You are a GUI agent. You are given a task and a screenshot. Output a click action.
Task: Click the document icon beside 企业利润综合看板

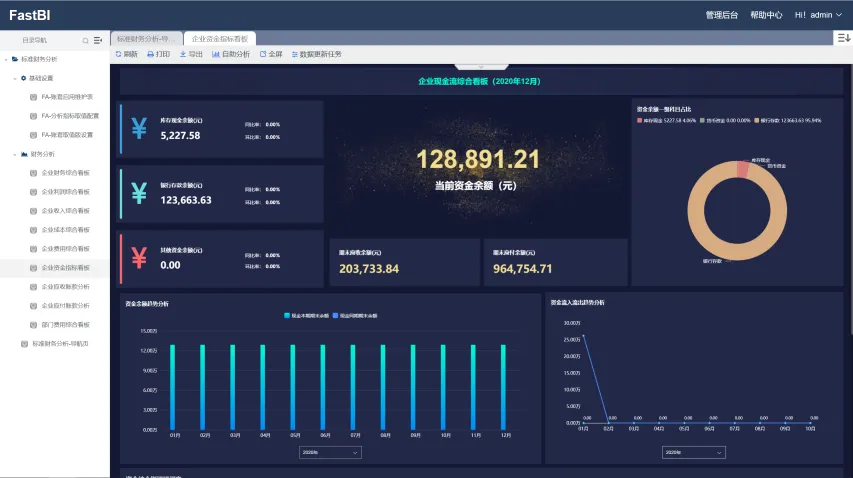[x=33, y=192]
